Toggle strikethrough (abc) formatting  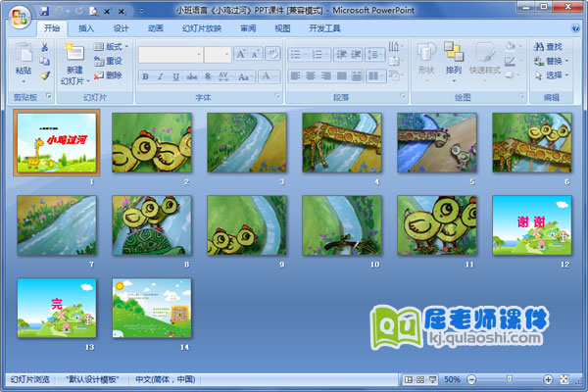(192, 76)
